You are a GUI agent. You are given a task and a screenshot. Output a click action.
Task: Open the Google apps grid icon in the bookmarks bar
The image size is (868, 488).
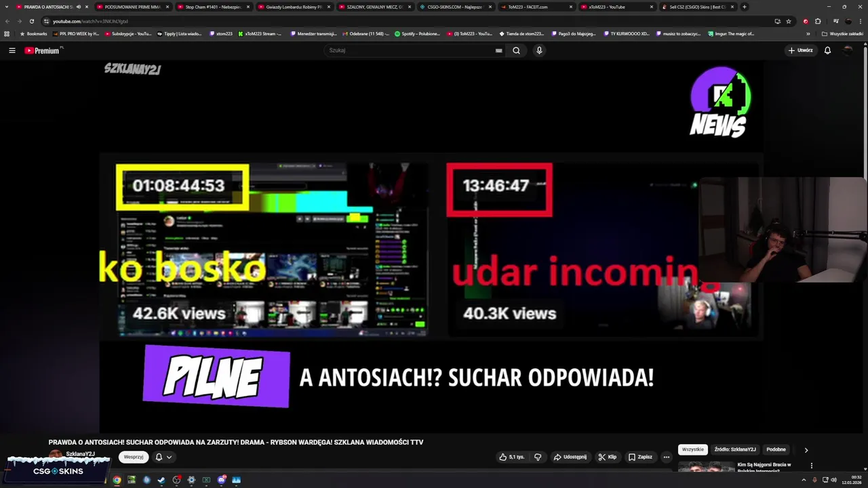[x=7, y=33]
